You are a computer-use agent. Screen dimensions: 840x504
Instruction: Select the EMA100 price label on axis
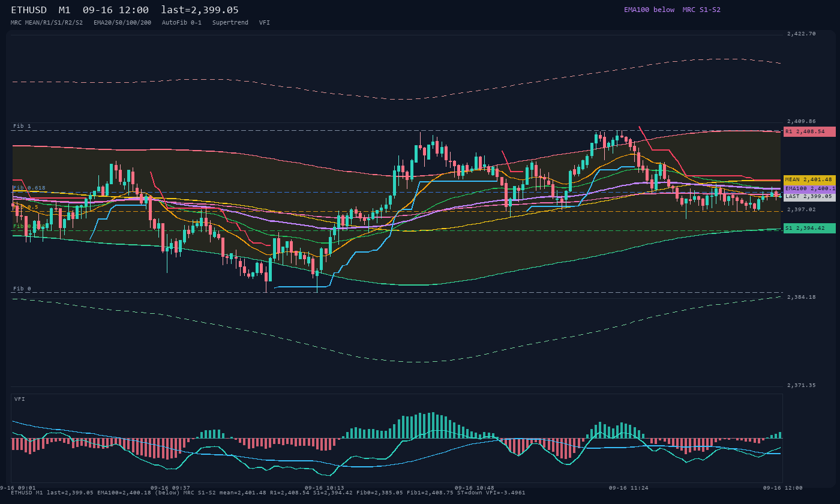point(809,188)
